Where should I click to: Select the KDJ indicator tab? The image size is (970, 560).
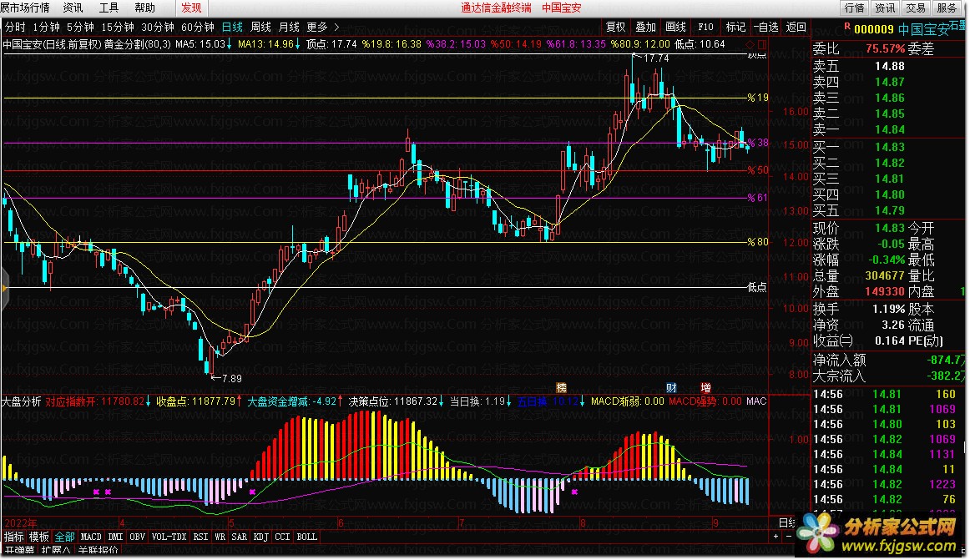coord(260,537)
